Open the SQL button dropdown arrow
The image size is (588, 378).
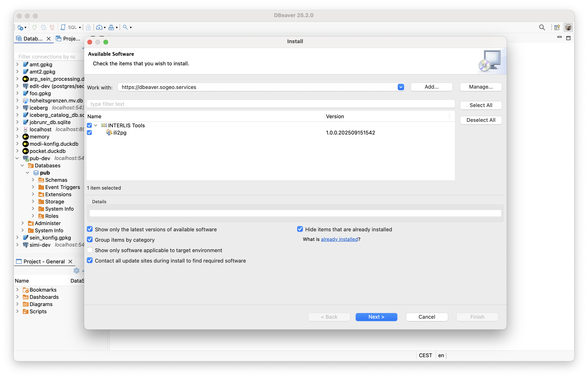pos(80,28)
